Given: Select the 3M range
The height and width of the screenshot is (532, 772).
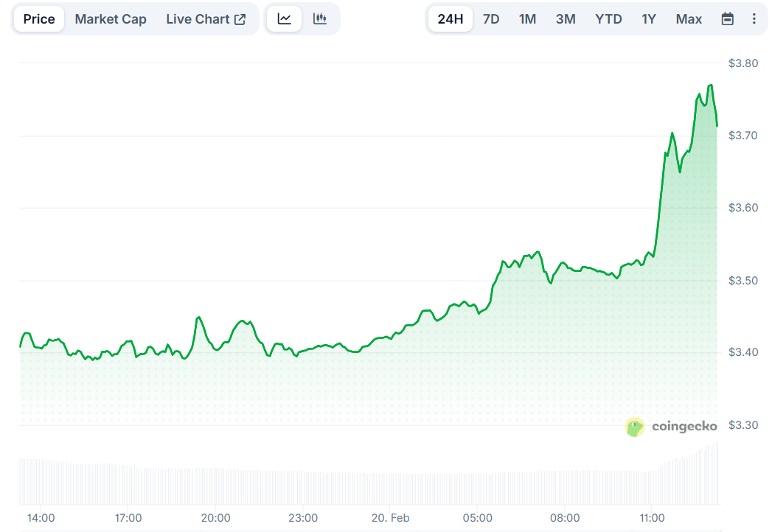Looking at the screenshot, I should pyautogui.click(x=565, y=18).
